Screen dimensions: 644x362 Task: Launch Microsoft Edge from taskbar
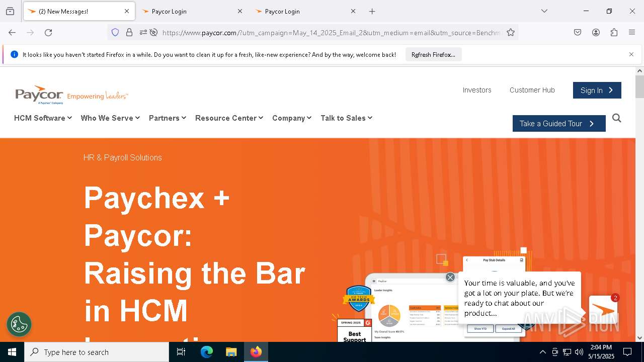207,352
